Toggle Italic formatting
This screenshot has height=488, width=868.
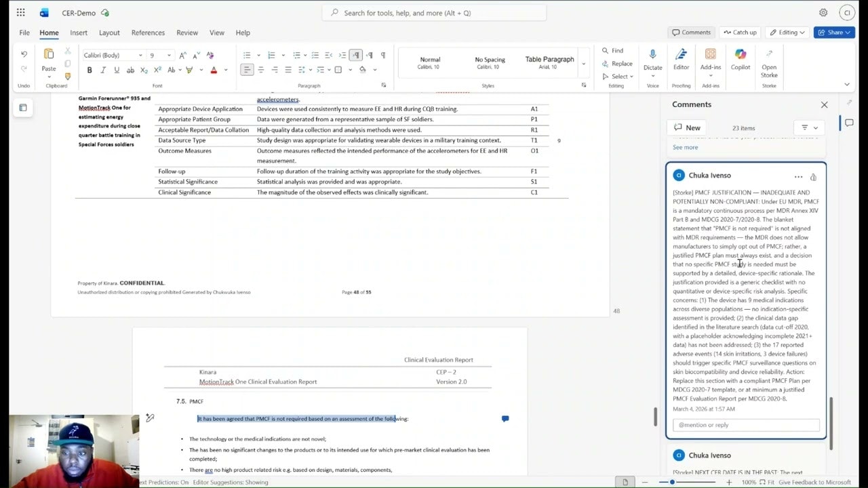(103, 70)
